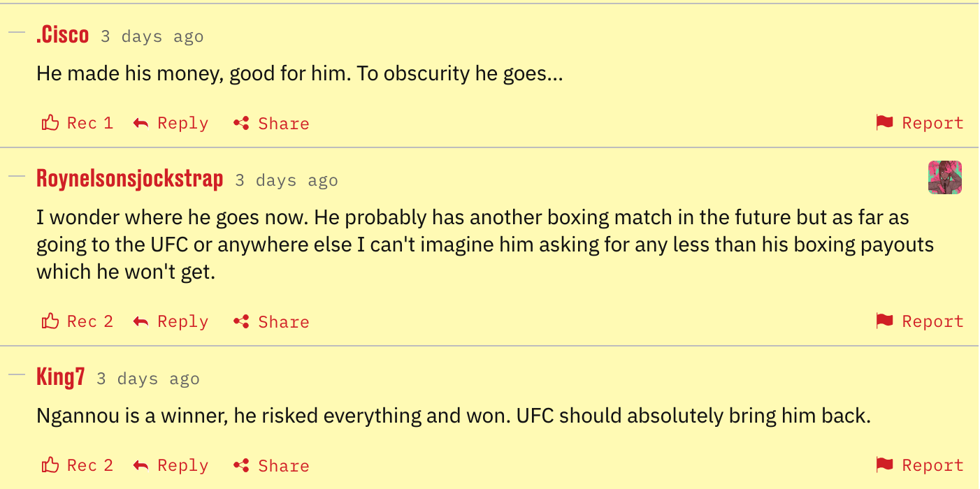Click Roynelsonsjockstrap's avatar thumbnail
This screenshot has height=489, width=980.
click(944, 177)
